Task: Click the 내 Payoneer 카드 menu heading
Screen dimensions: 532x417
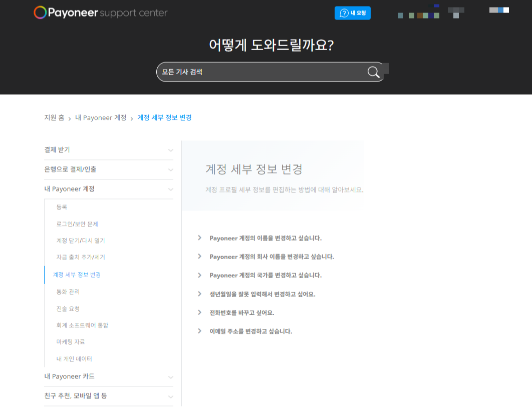Action: pos(69,376)
